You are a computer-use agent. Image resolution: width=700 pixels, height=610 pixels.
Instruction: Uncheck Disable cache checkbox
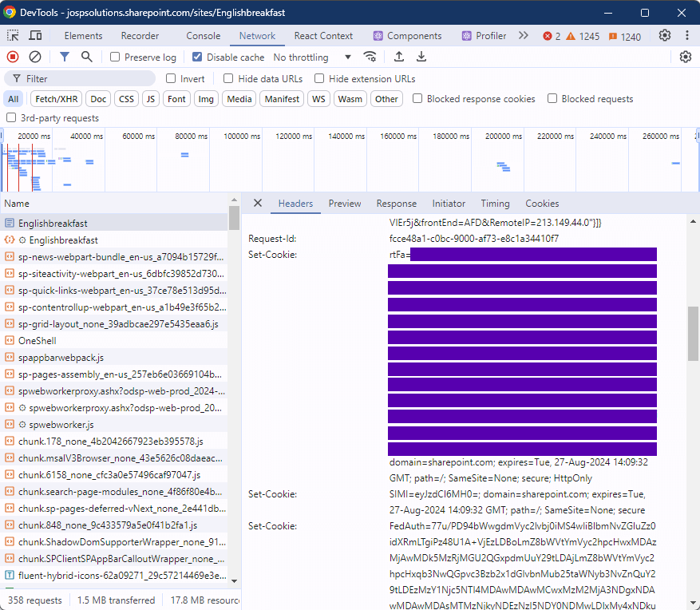coord(197,57)
